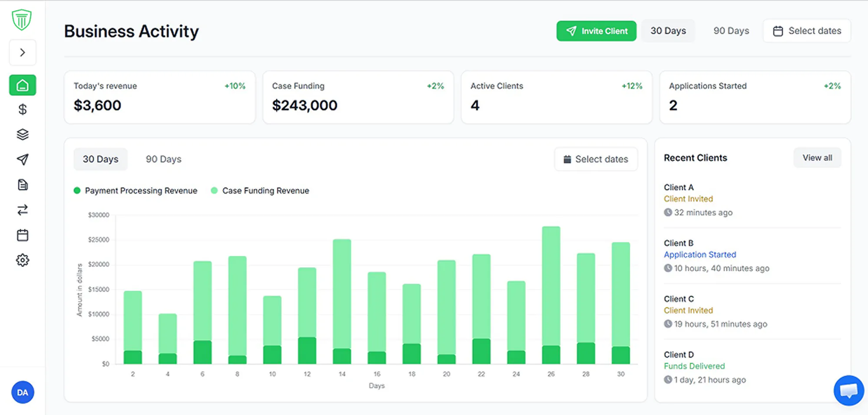Viewport: 868px width, 415px height.
Task: Switch chart range to 90 Days
Action: point(163,159)
